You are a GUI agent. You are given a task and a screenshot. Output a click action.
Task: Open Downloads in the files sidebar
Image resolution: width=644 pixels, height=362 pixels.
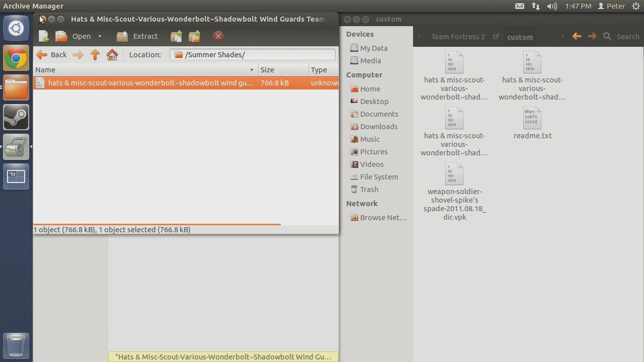point(374,127)
